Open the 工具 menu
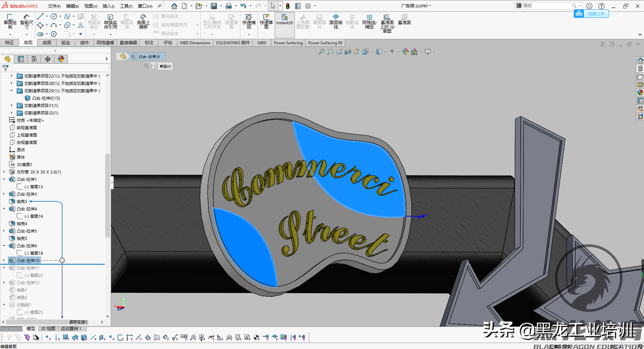Screen dimensions: 644x349 coord(126,6)
